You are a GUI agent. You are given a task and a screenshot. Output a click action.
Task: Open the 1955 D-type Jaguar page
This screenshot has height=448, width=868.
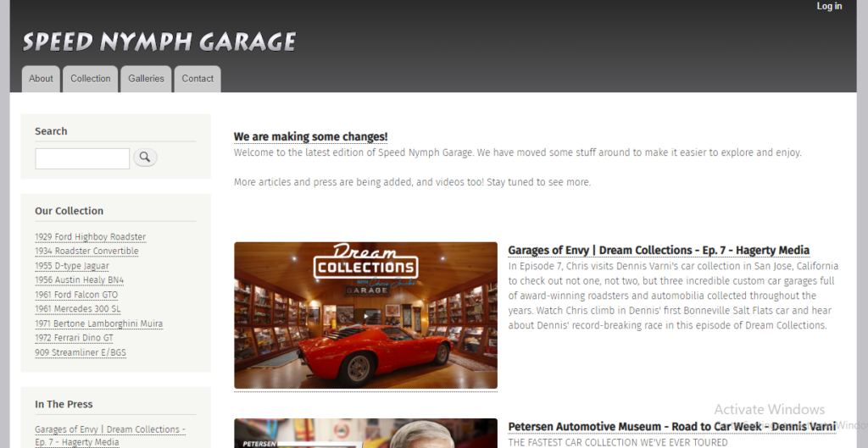point(72,266)
